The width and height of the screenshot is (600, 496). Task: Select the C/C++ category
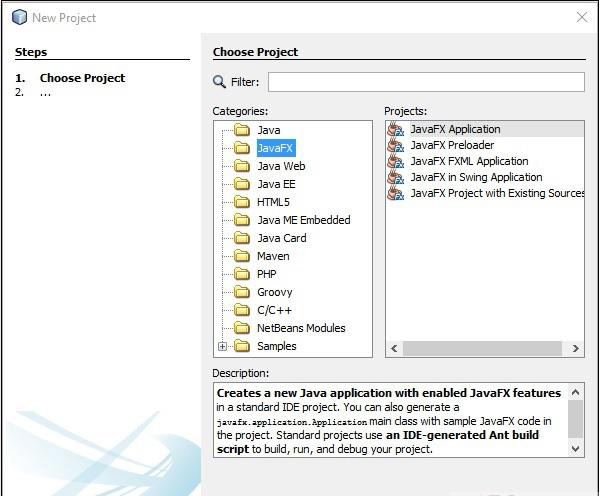(274, 310)
